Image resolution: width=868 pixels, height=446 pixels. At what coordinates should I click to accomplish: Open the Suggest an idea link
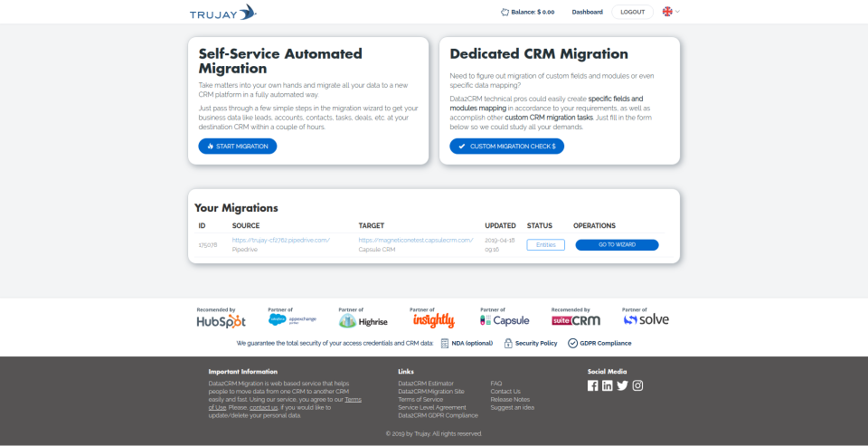point(512,408)
